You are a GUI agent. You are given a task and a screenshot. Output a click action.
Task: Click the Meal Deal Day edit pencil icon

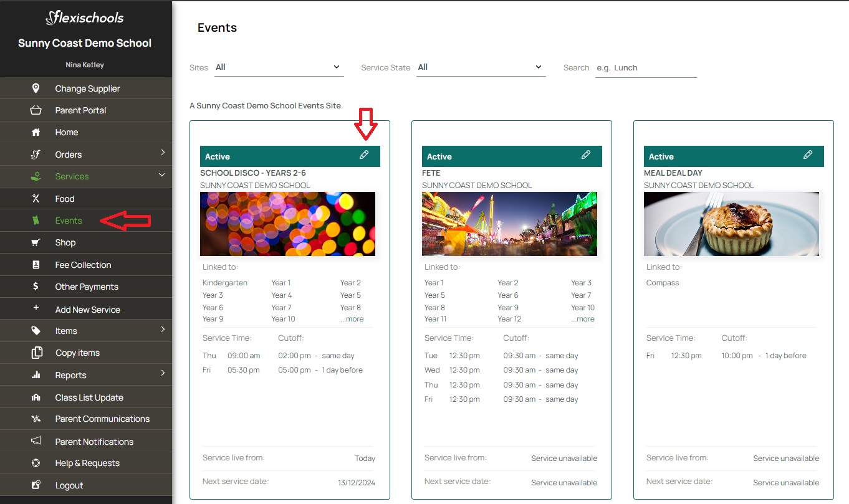pyautogui.click(x=808, y=155)
